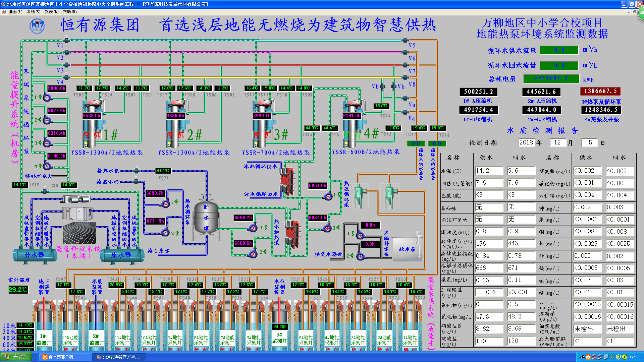Click the No. 1 terminal circulation pump icon
This screenshot has width=644, height=362.
47,98
